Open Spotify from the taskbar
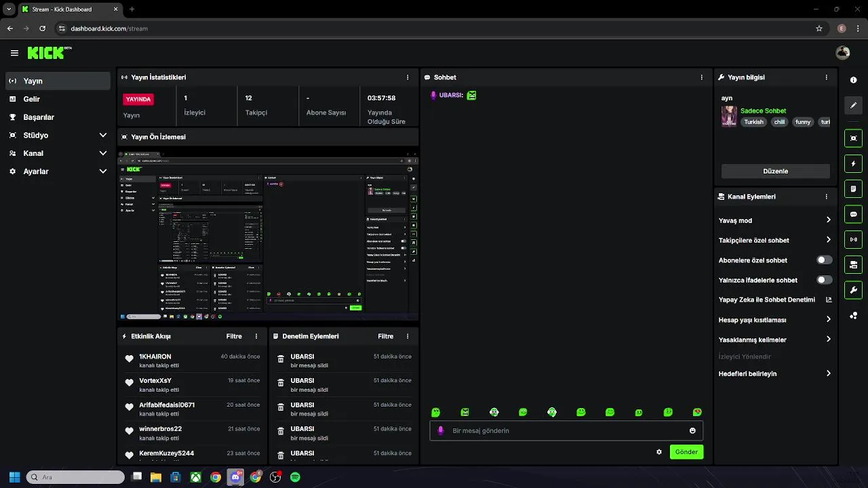The width and height of the screenshot is (868, 488). click(x=295, y=477)
